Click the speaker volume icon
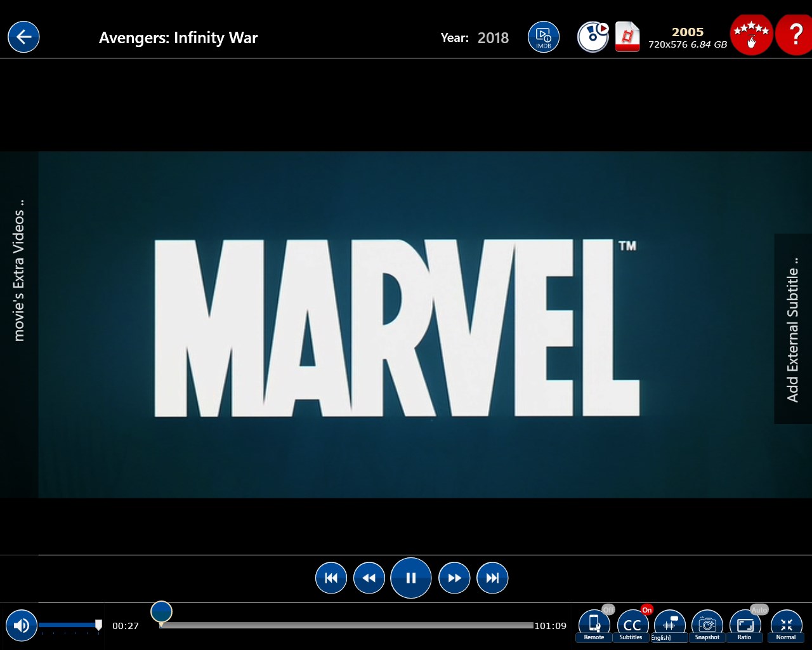 [x=22, y=626]
